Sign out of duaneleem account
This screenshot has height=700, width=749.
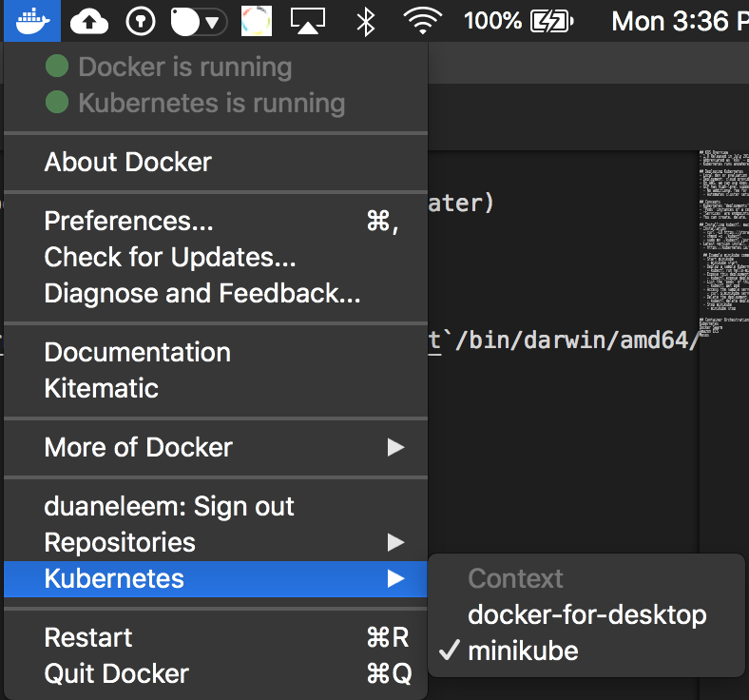169,506
